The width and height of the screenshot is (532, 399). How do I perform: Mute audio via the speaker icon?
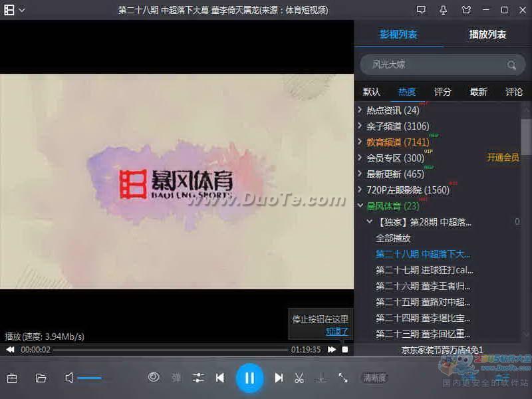[x=69, y=378]
